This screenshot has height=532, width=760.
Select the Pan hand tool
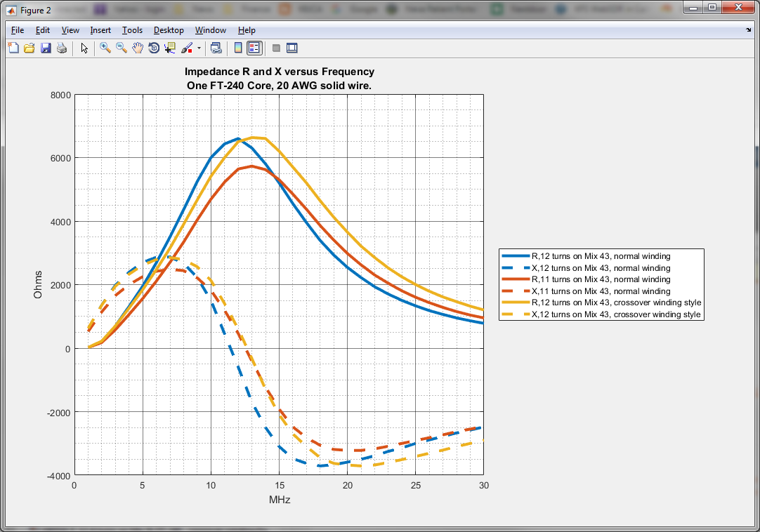138,48
